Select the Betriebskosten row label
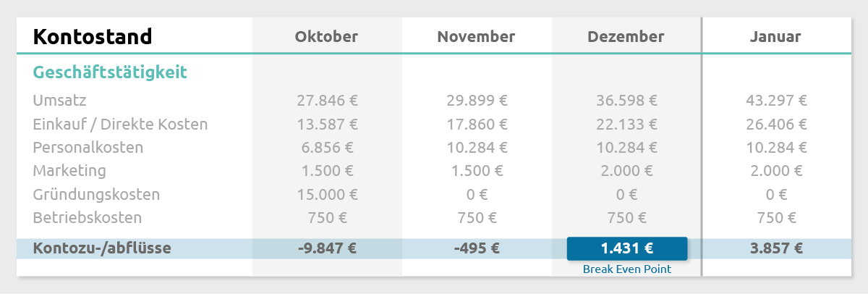The image size is (868, 294). (88, 218)
